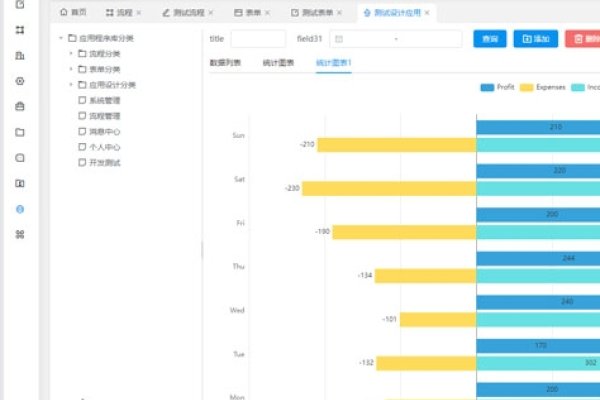The height and width of the screenshot is (400, 600).
Task: Toggle the cyan Income legend swatch
Action: click(x=578, y=88)
